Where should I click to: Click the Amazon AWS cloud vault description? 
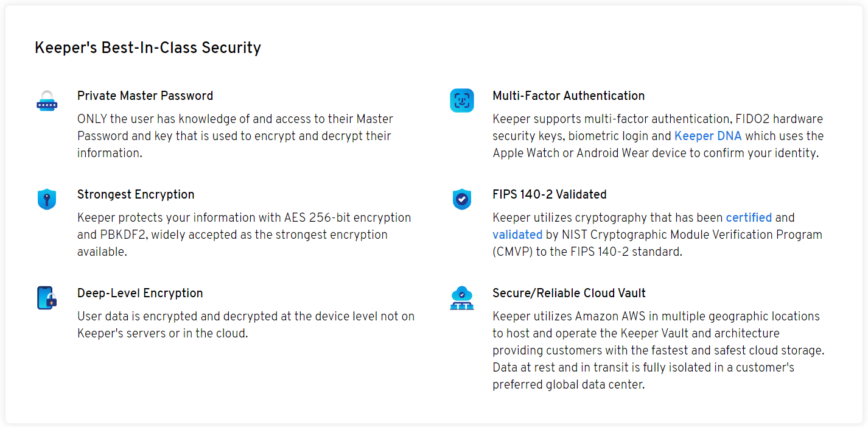(x=659, y=350)
